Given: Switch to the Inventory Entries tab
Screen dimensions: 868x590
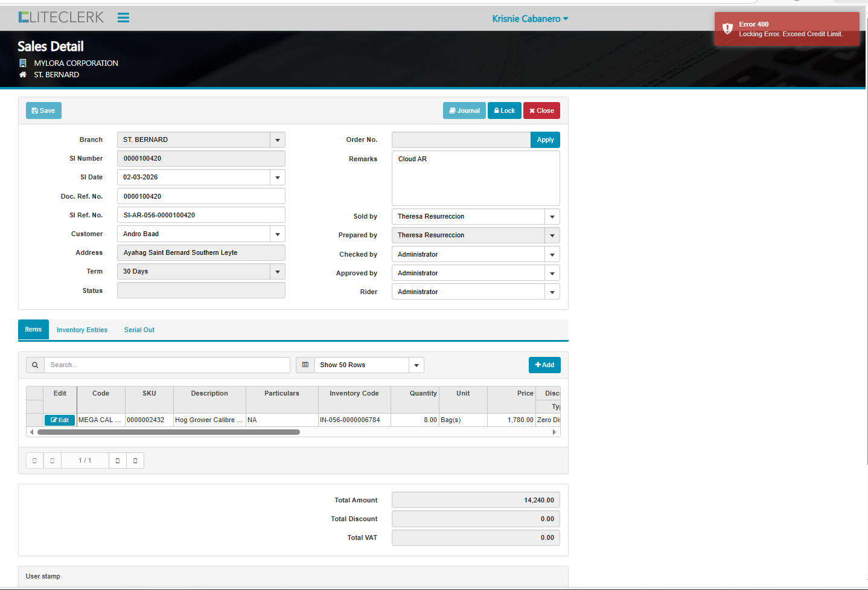Looking at the screenshot, I should (82, 330).
